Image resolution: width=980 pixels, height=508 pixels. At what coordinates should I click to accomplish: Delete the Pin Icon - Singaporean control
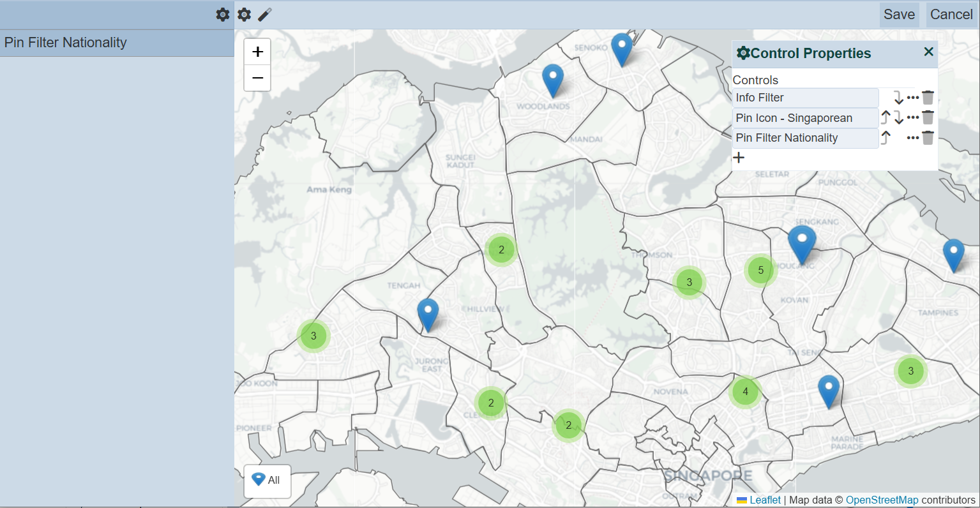[x=928, y=117]
